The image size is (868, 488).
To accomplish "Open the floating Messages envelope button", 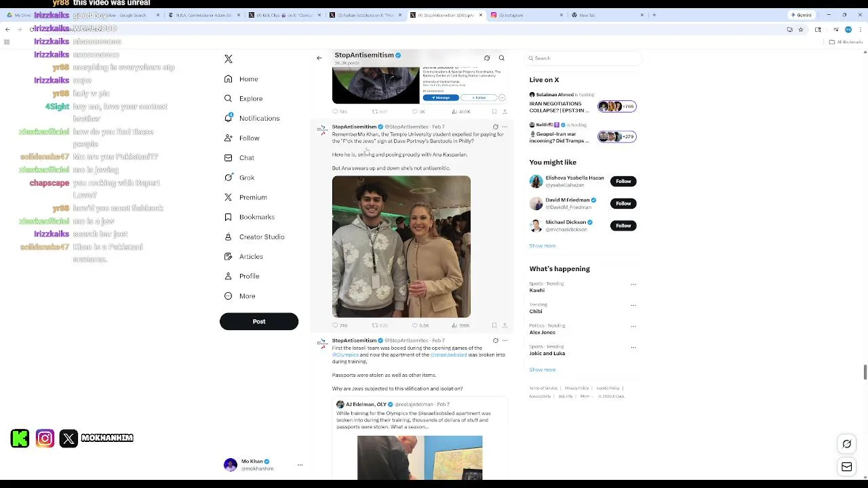I will [x=846, y=467].
